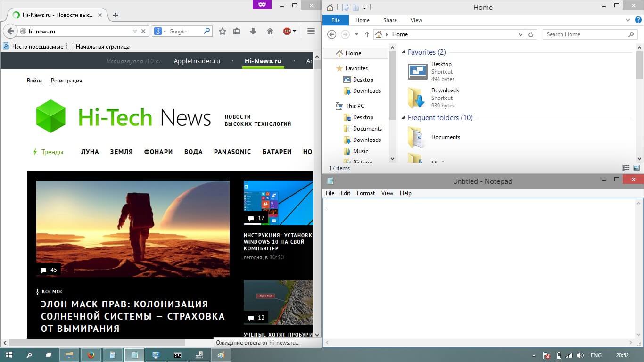Switch Explorer to details view
The image size is (644, 362).
point(626,168)
